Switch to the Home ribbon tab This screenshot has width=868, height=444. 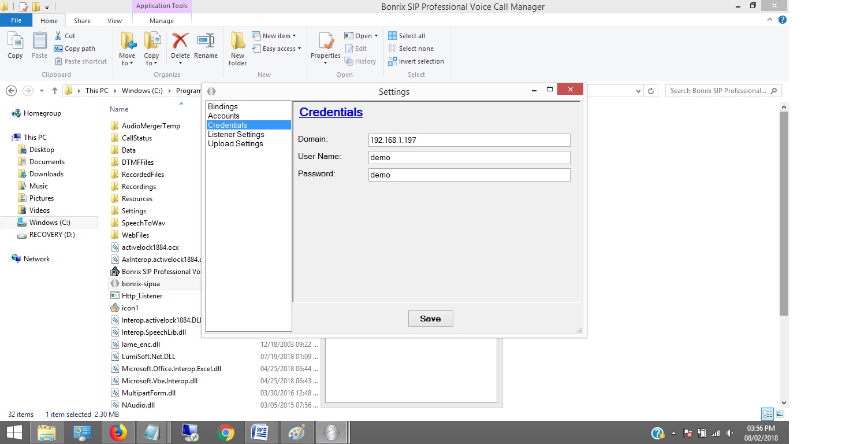(49, 21)
